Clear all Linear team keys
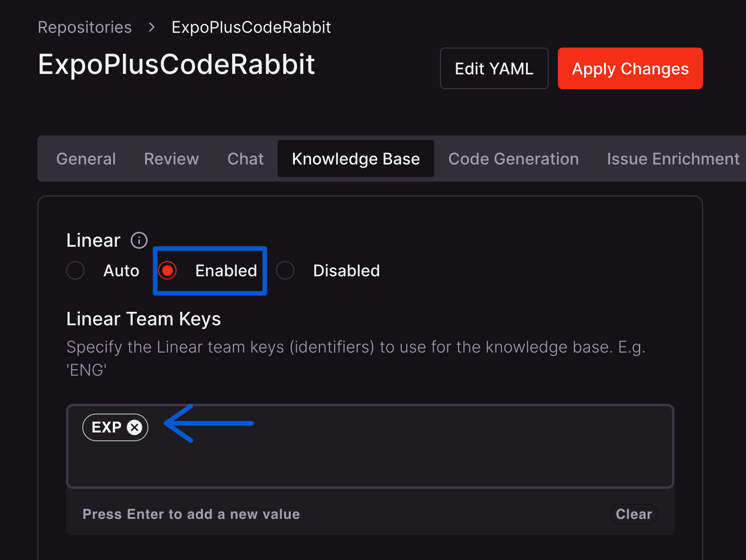The height and width of the screenshot is (560, 746). pyautogui.click(x=634, y=514)
